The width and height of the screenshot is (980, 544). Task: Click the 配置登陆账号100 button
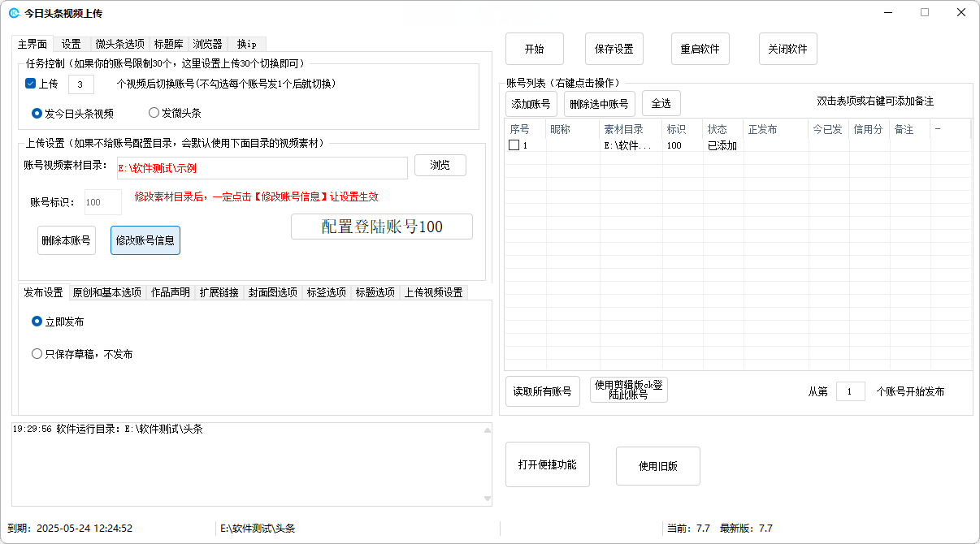coord(382,227)
